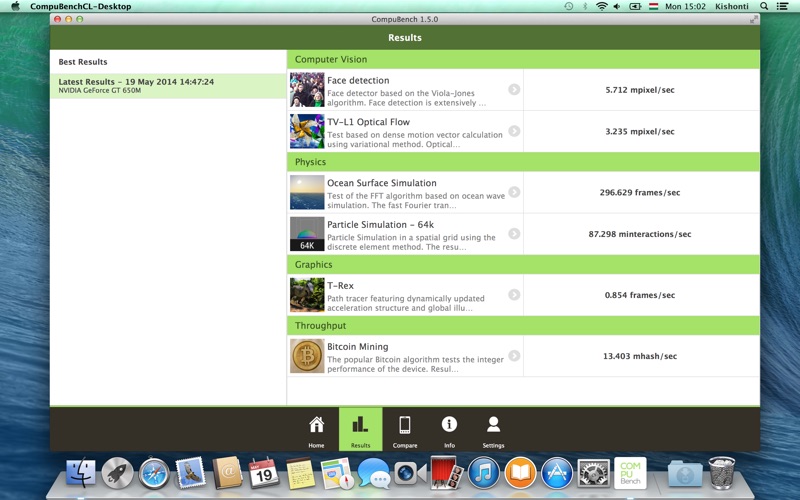Click the Graphics section header
Screen dimensions: 800x500
(x=523, y=264)
